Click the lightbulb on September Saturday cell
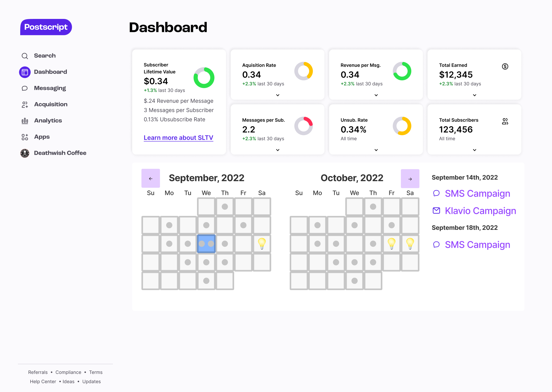Image resolution: width=552 pixels, height=392 pixels. click(x=262, y=244)
